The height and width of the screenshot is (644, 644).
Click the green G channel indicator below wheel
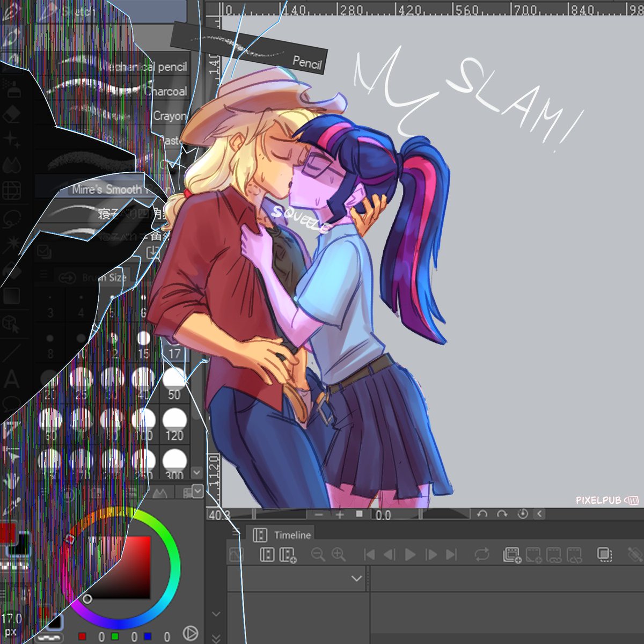115,636
